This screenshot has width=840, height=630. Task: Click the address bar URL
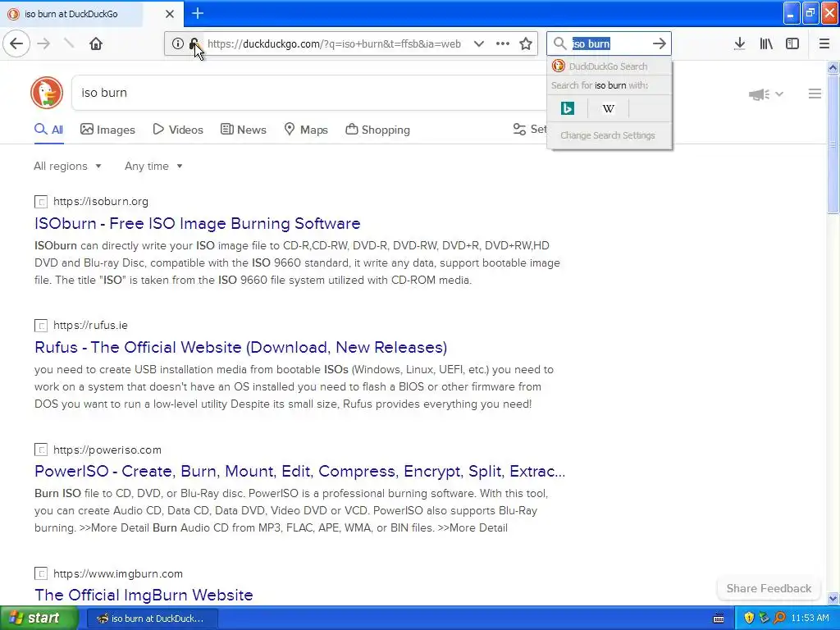[x=334, y=44]
